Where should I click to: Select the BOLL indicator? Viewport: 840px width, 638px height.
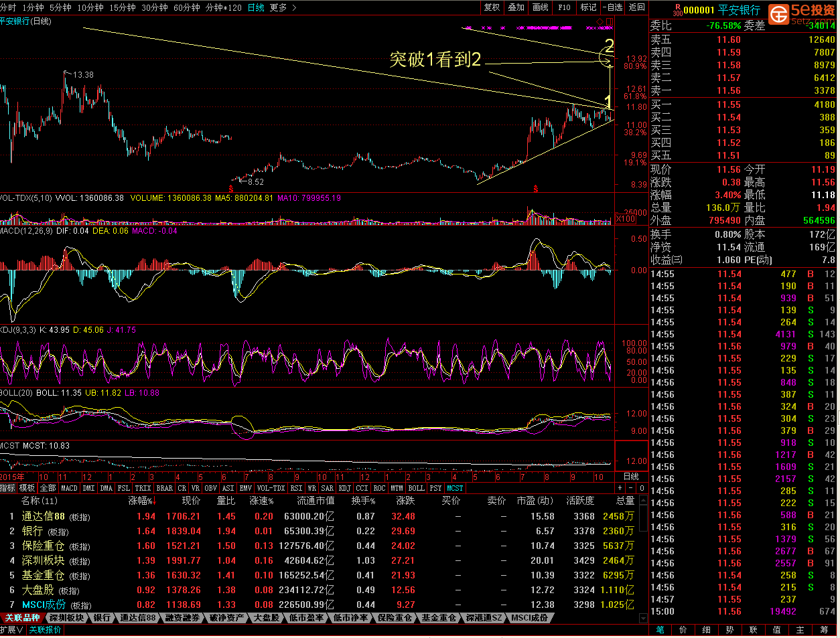click(x=417, y=489)
